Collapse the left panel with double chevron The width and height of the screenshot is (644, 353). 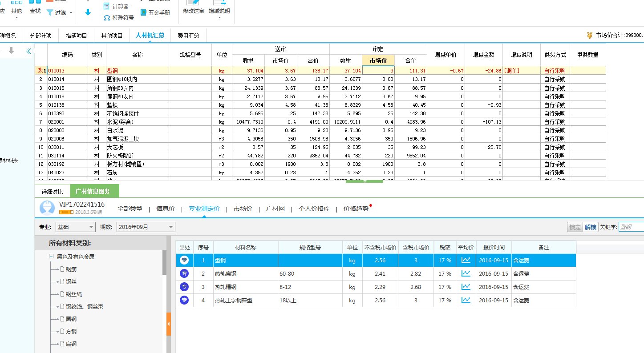[x=29, y=51]
